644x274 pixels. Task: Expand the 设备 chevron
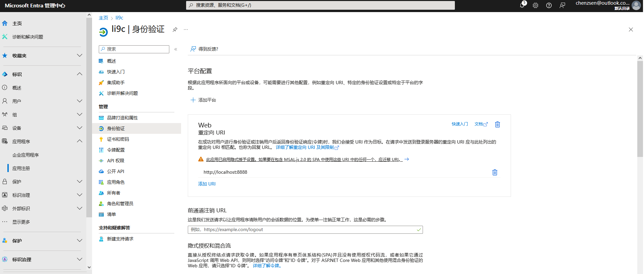pyautogui.click(x=80, y=128)
